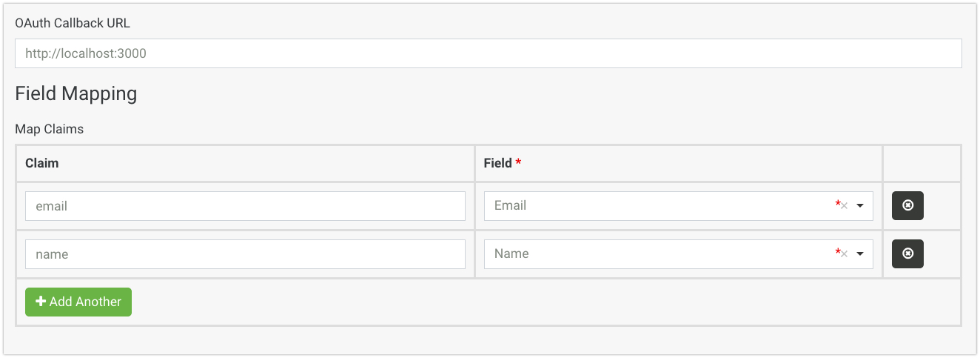The height and width of the screenshot is (358, 980).
Task: Clear the Name field selection
Action: pyautogui.click(x=845, y=254)
